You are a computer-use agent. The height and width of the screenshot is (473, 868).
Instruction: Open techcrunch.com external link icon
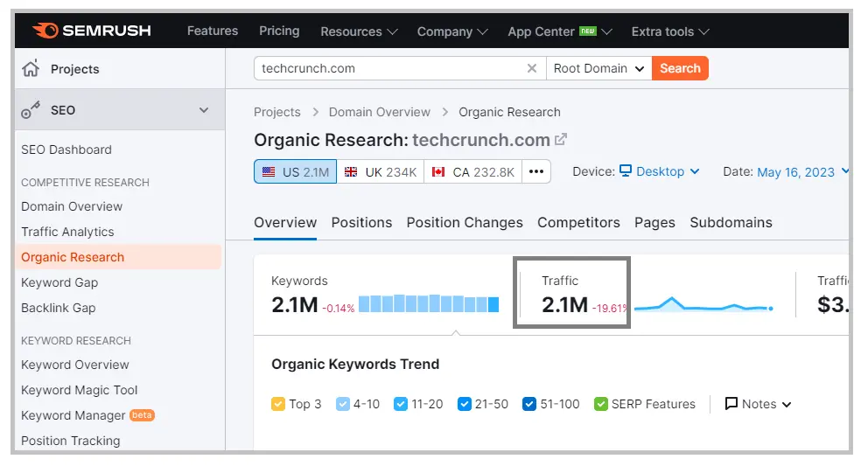coord(561,139)
